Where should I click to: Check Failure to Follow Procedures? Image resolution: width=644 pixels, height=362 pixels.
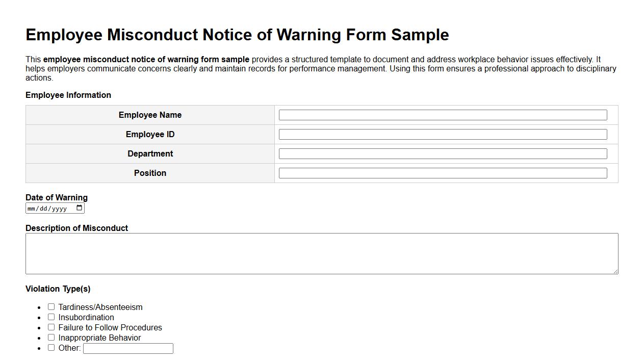51,327
